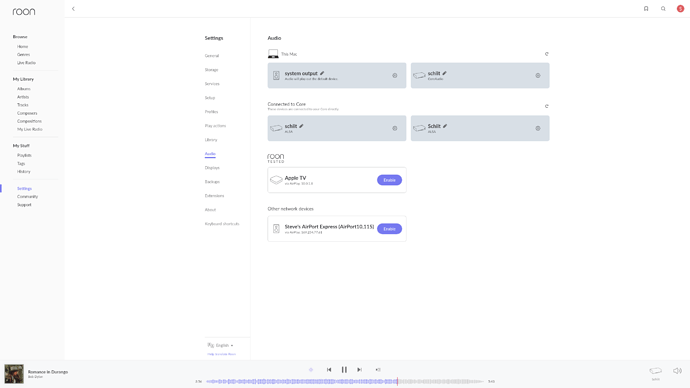Enable Steve's AirPort Express device
Screen dimensions: 690x388
coord(389,229)
